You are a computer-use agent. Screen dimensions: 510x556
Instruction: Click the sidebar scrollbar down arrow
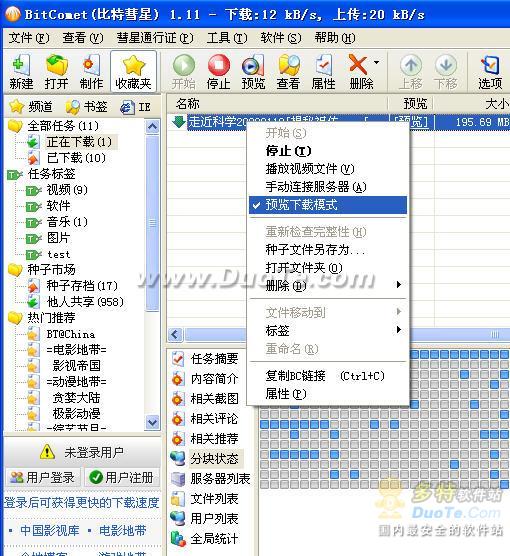(x=153, y=422)
